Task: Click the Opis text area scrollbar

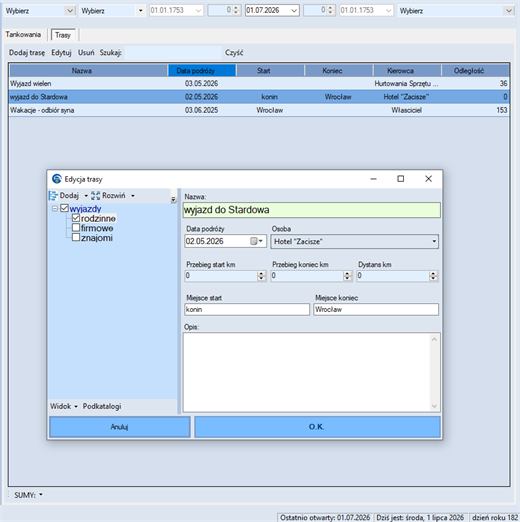Action: [434, 372]
